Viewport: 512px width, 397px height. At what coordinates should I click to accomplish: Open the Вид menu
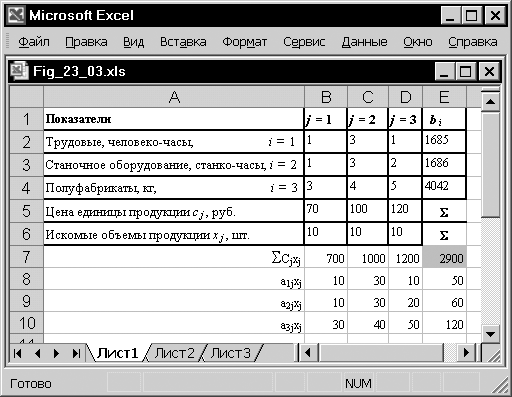coord(134,42)
